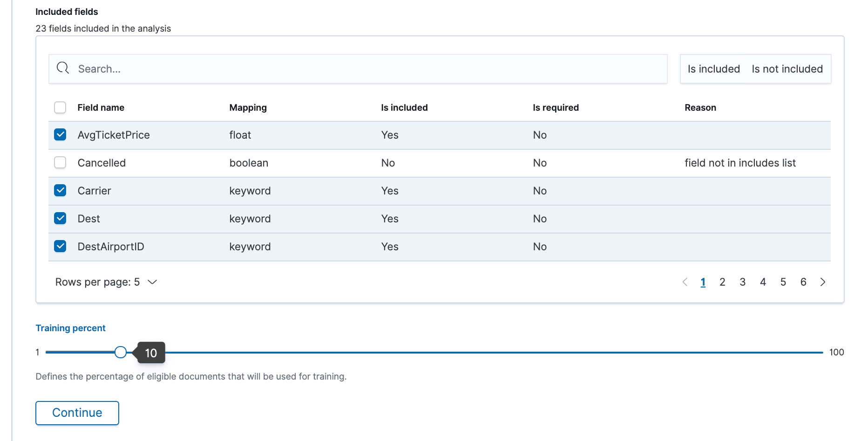
Task: Go to page 3 of the fields table
Action: point(743,282)
